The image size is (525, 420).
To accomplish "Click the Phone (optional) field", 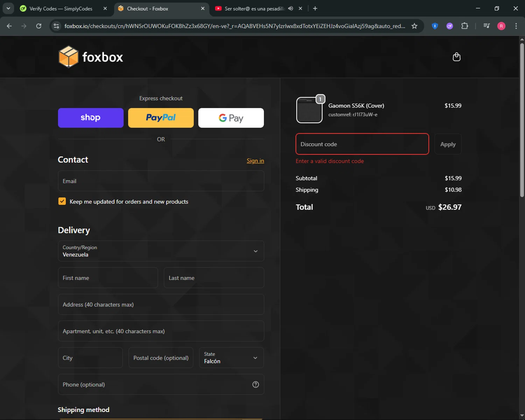I will click(x=161, y=384).
